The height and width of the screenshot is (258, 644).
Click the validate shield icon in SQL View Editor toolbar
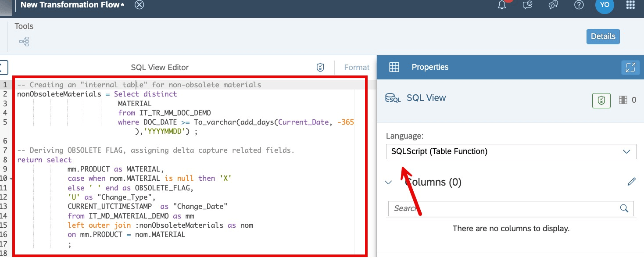(x=320, y=67)
